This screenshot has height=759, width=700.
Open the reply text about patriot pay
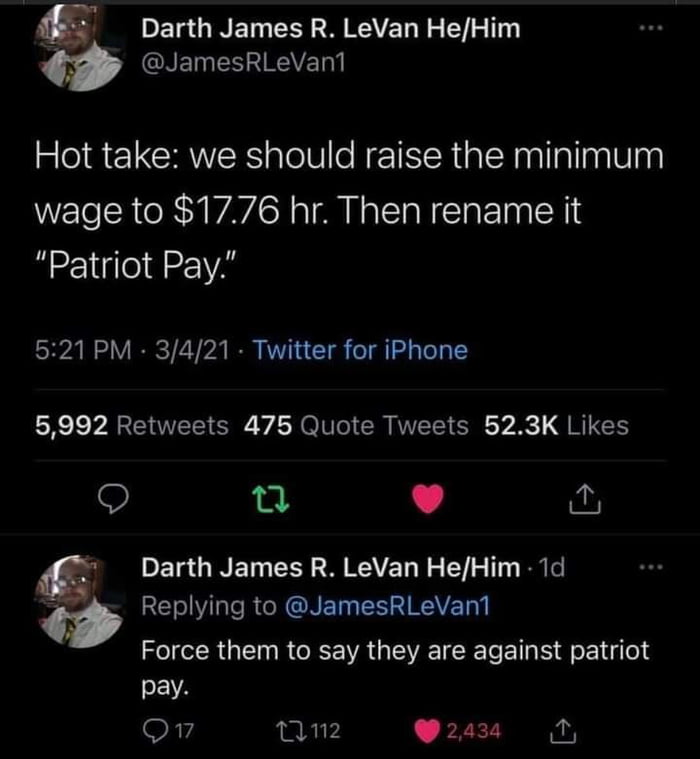[x=395, y=668]
